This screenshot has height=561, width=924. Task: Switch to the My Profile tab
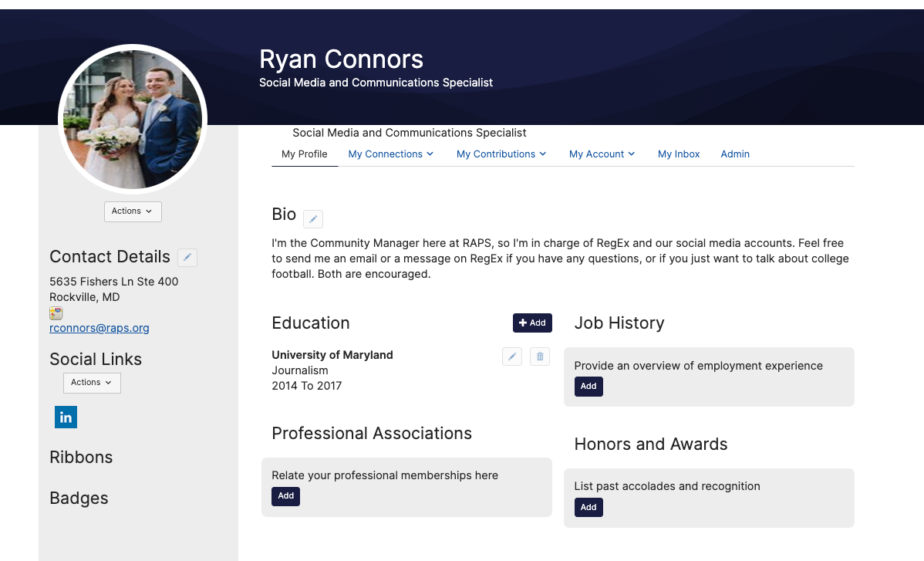coord(305,154)
